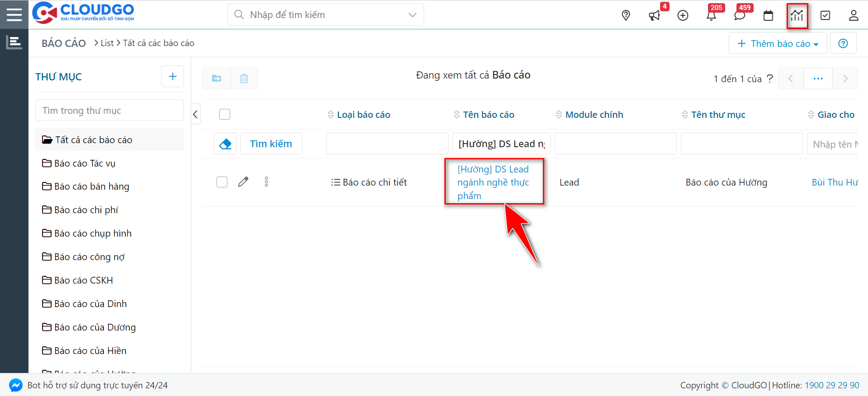
Task: Click the pencil edit icon for report row
Action: coord(243,182)
